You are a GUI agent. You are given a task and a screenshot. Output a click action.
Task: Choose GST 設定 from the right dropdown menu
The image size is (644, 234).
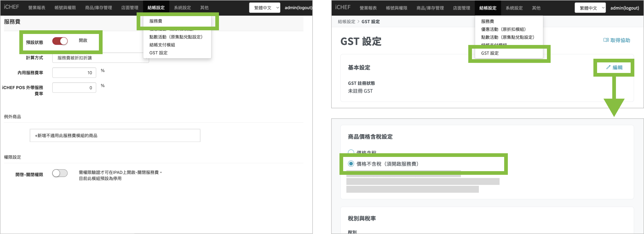tap(490, 53)
